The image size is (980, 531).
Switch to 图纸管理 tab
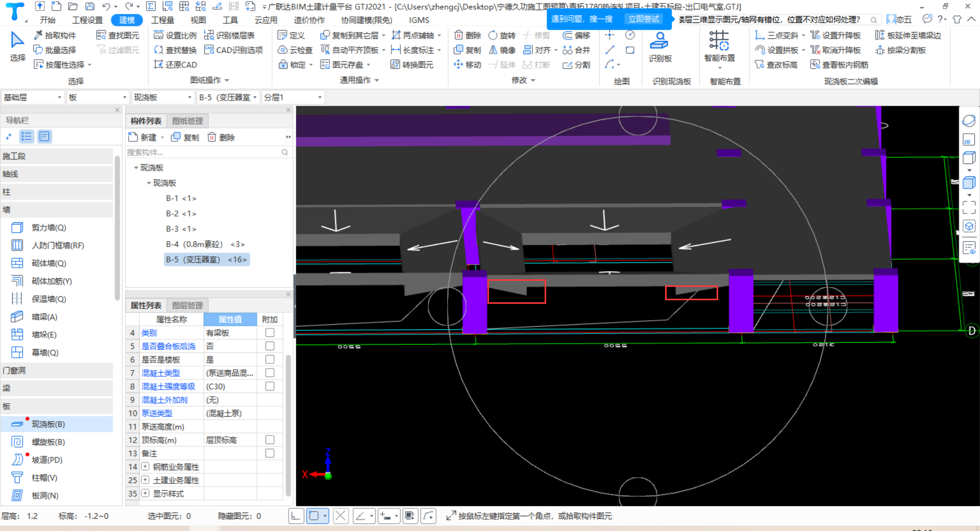187,121
